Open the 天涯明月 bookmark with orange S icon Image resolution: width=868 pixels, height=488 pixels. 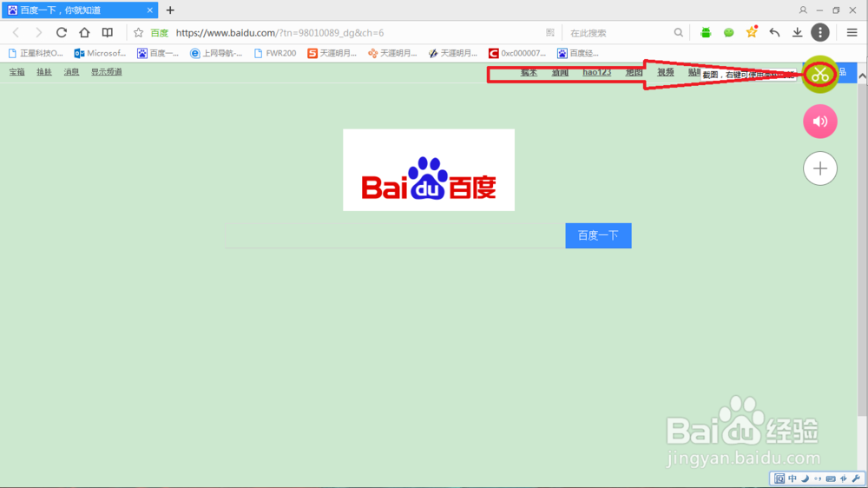coord(332,53)
